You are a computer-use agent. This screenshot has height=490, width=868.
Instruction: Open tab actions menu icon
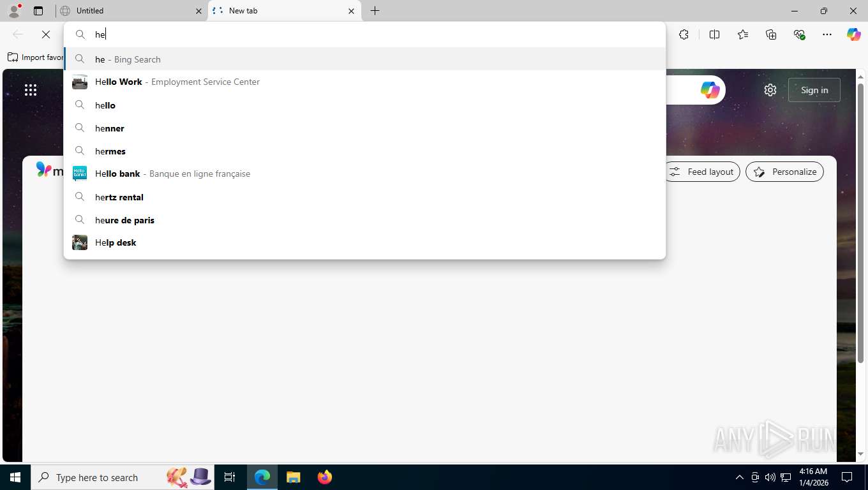(x=38, y=11)
